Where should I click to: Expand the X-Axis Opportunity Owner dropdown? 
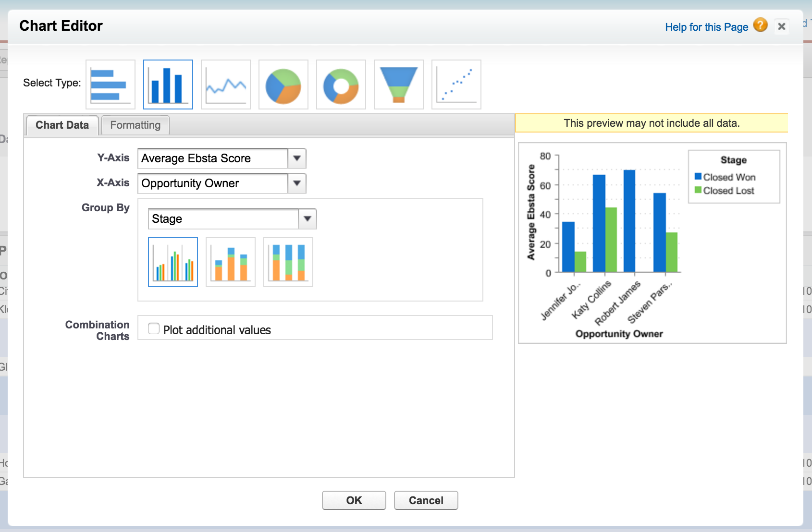coord(297,183)
